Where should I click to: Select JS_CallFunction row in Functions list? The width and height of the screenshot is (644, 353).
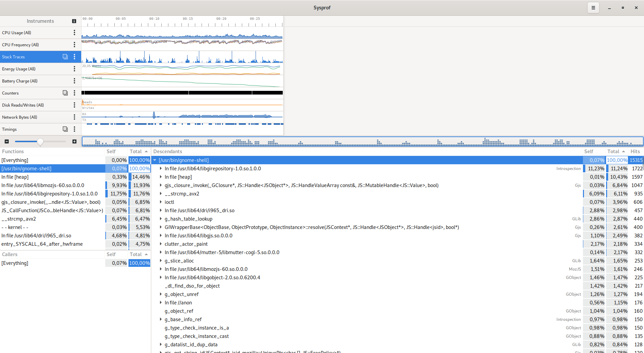[75, 211]
